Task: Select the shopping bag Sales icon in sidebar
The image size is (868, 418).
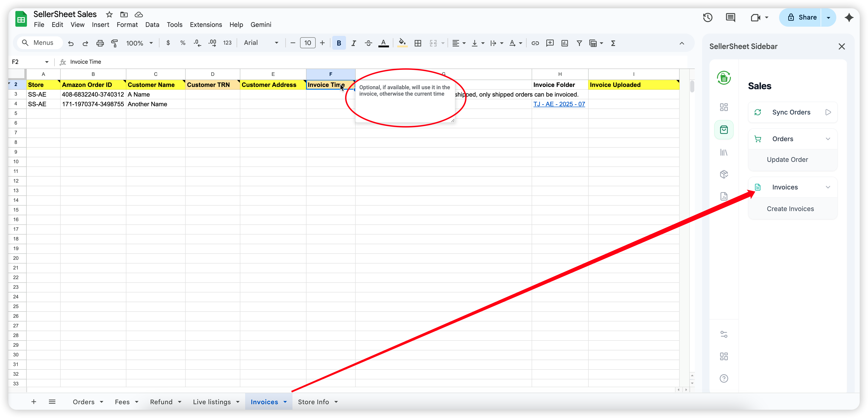Action: 724,129
